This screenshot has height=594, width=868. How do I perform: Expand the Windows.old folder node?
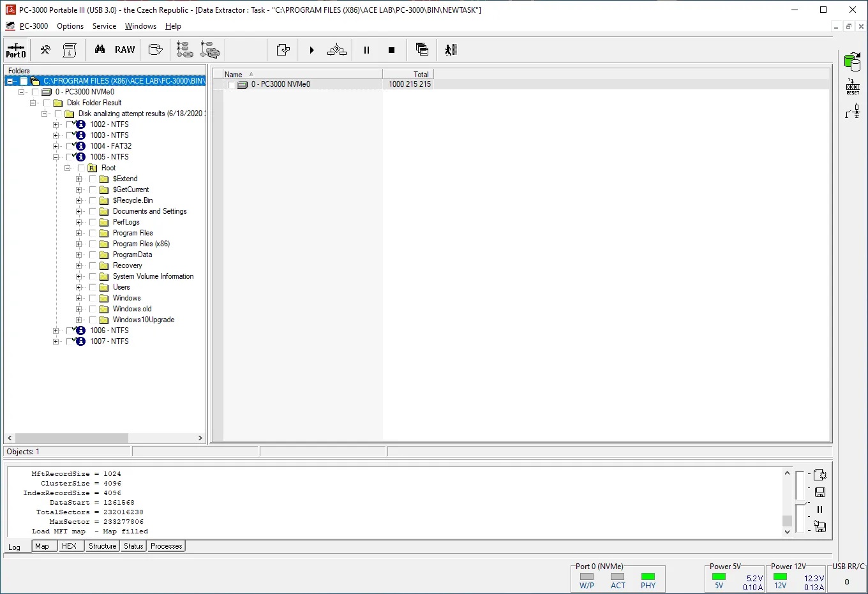(79, 309)
